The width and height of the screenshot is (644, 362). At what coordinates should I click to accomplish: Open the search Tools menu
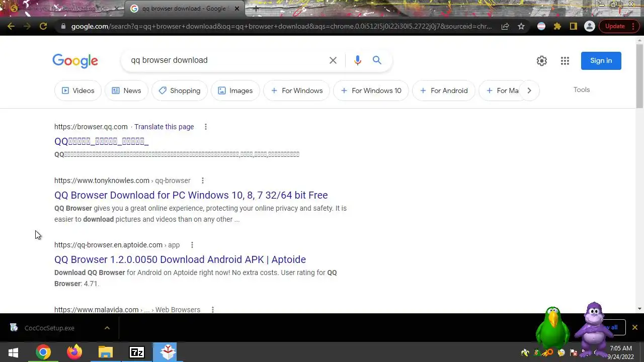(x=582, y=90)
